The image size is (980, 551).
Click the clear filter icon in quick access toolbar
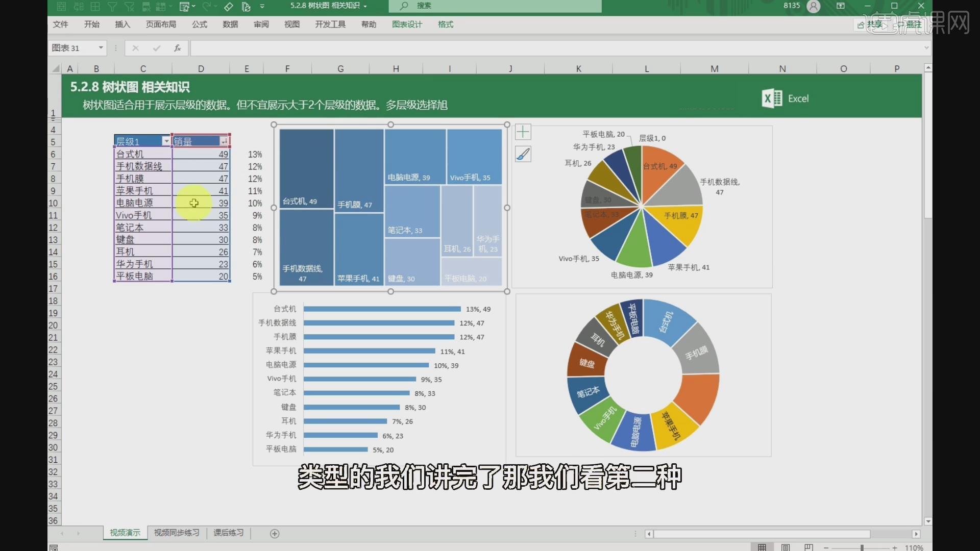click(129, 6)
